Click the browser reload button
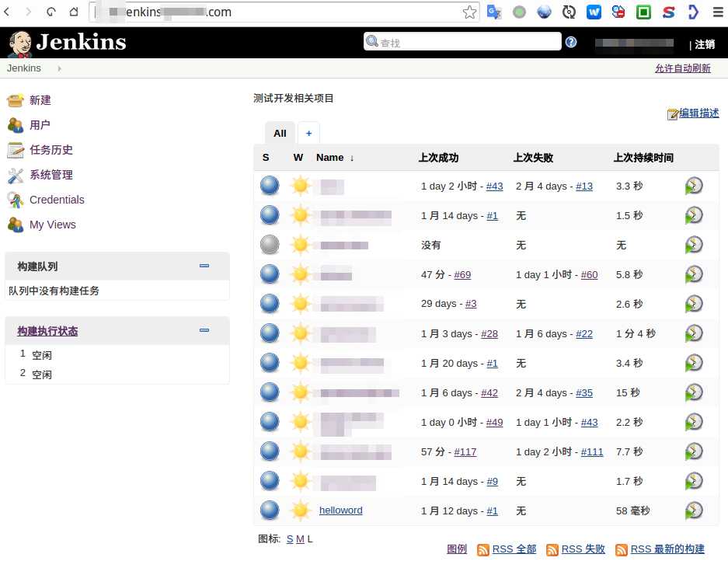Image resolution: width=728 pixels, height=561 pixels. point(51,12)
